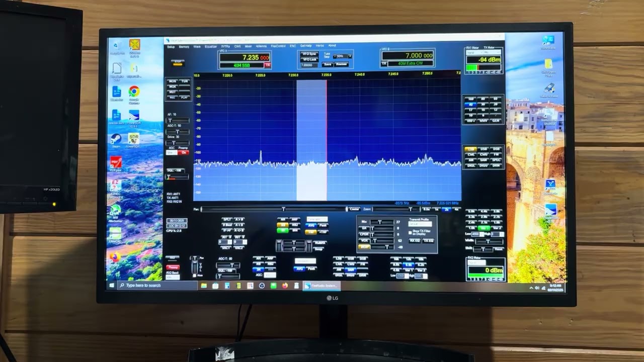The width and height of the screenshot is (644, 362).
Task: Open the PDFgear desktop icon
Action: [x=116, y=164]
